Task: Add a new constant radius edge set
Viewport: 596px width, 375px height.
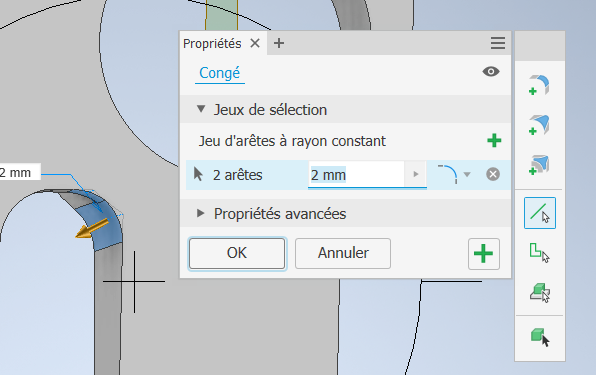Action: (x=494, y=141)
